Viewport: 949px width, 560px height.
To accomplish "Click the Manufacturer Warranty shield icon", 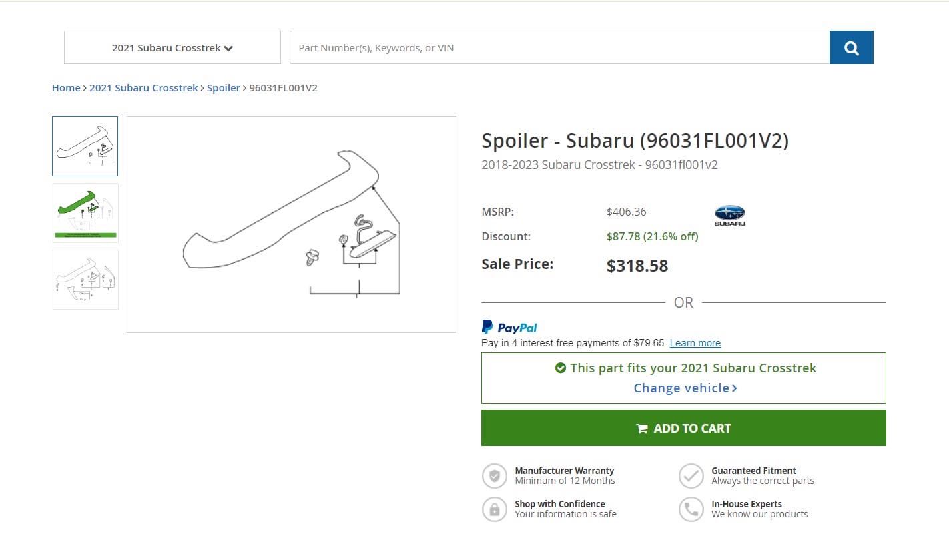I will pos(495,476).
